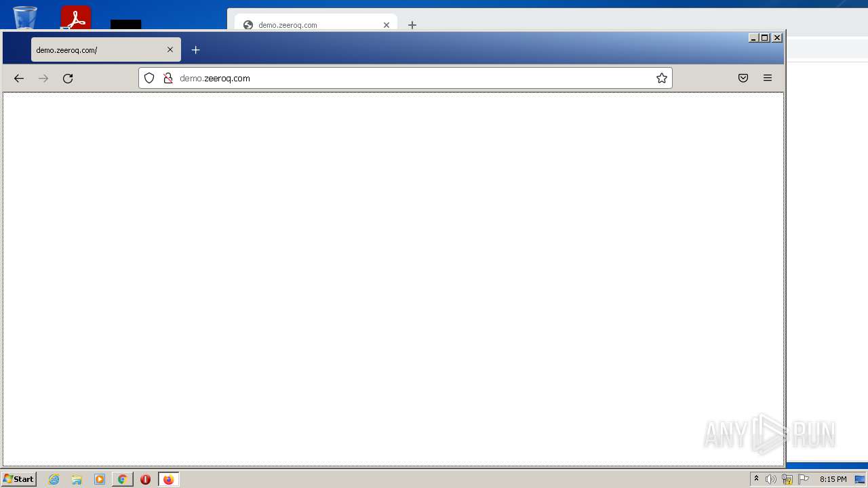
Task: Add a new tab in background Chrome window
Action: coord(412,25)
